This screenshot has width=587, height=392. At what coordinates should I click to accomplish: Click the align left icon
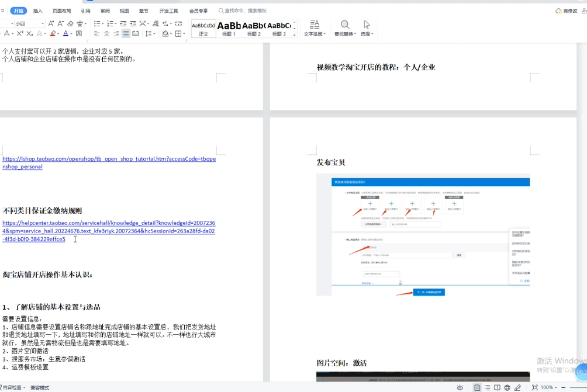point(97,34)
